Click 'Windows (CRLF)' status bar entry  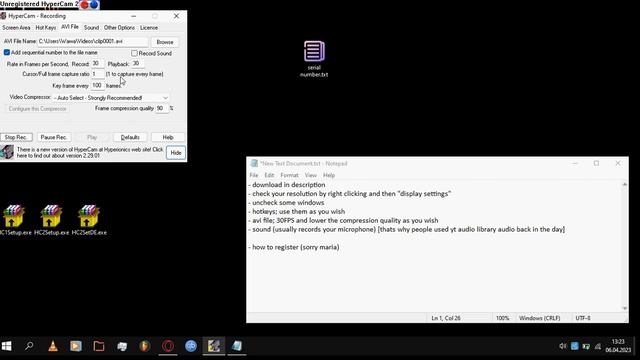(540, 318)
